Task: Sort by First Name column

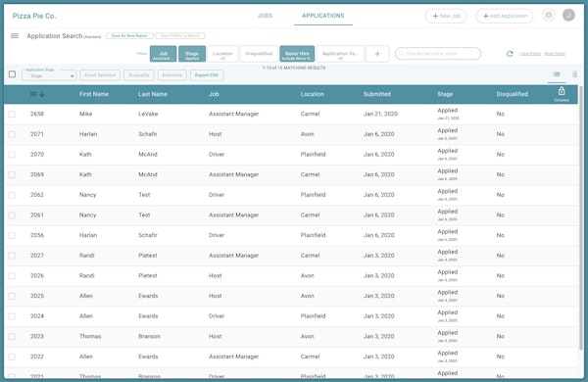Action: tap(94, 94)
